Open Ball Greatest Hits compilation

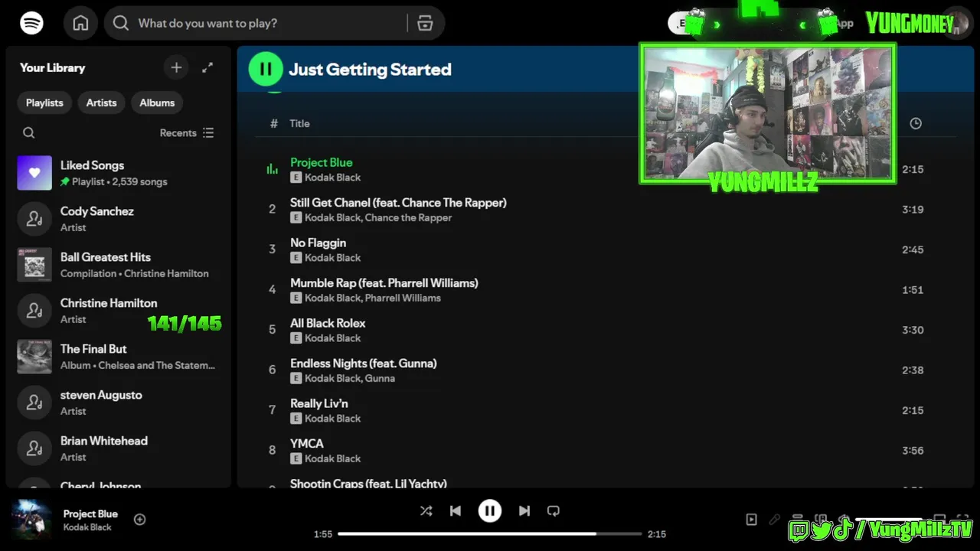118,265
